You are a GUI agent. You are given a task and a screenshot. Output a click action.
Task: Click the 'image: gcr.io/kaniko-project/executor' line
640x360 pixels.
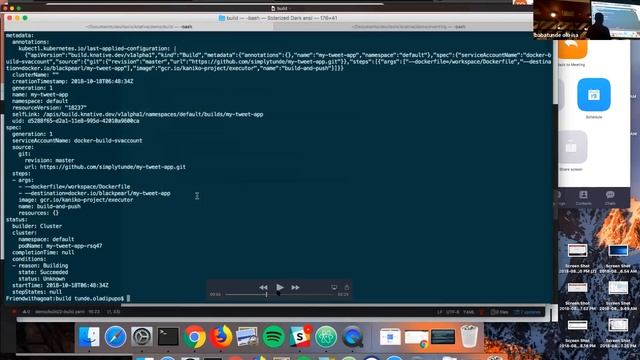tap(76, 200)
